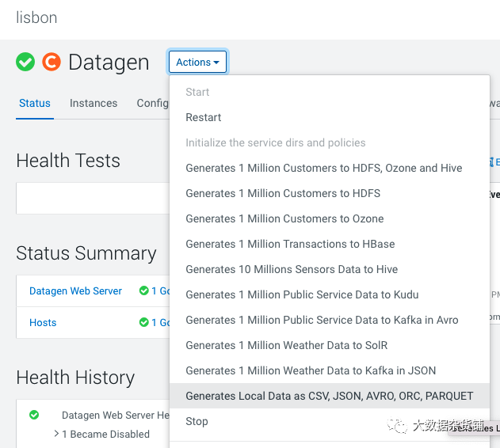This screenshot has height=448, width=500.
Task: Select Generates 1 Million Customers to Ozone
Action: click(284, 218)
